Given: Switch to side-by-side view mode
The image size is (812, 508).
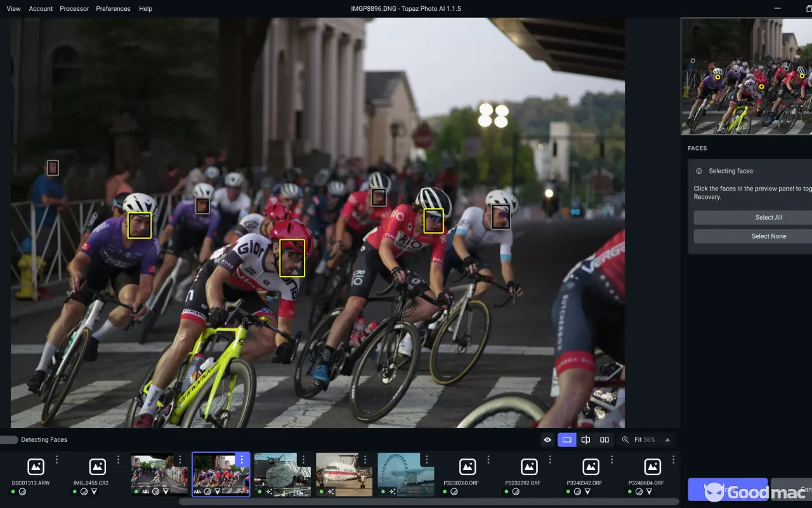Looking at the screenshot, I should coord(605,439).
